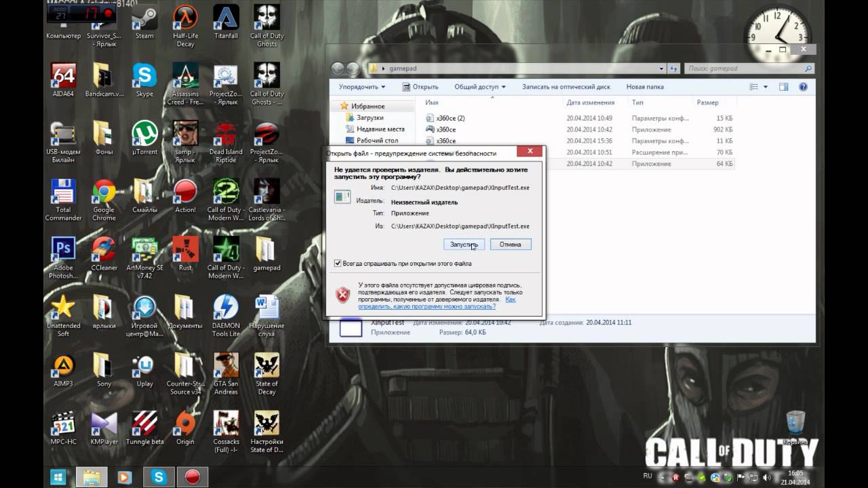Open Google Chrome desktop shortcut
The width and height of the screenshot is (868, 488).
tap(104, 200)
